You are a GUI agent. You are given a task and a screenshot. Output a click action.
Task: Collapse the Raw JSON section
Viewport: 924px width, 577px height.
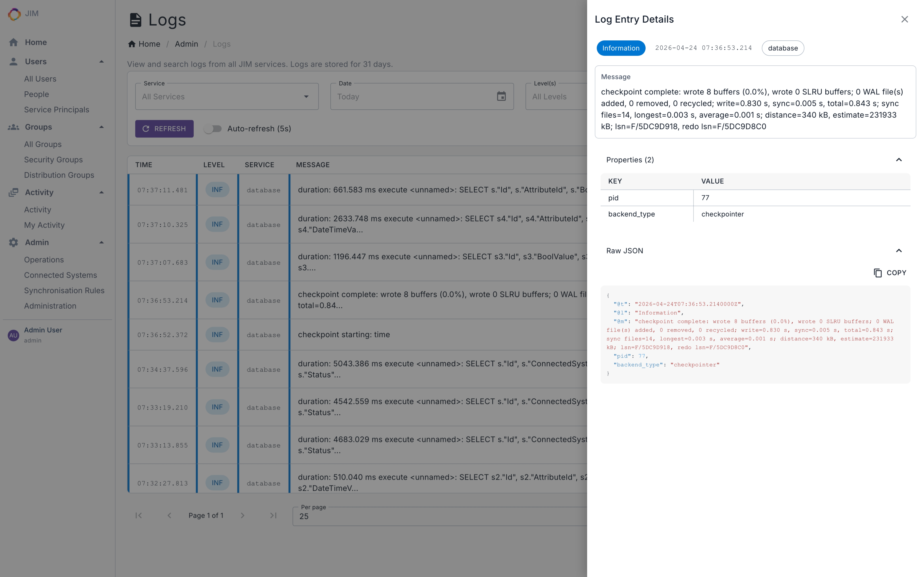coord(899,251)
